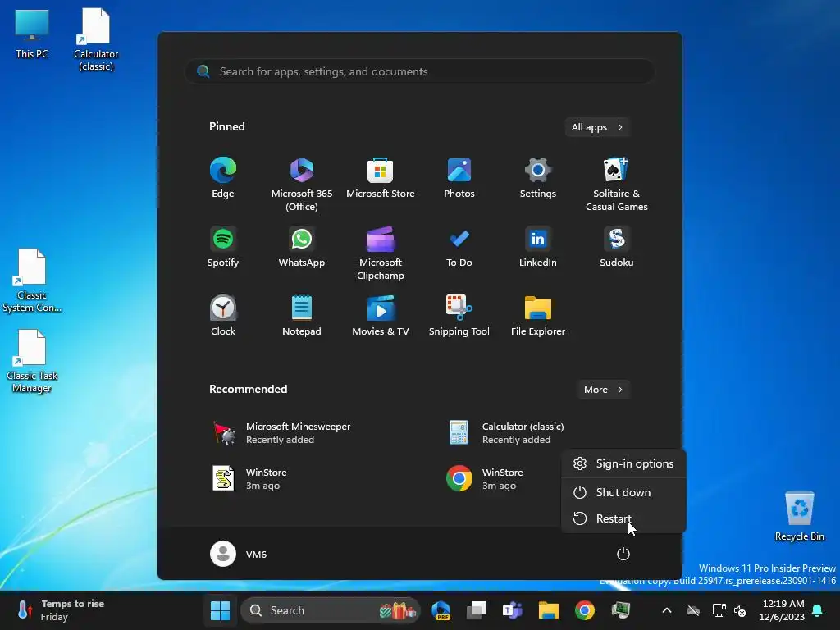Open the Clock app
840x630 pixels.
coord(223,316)
